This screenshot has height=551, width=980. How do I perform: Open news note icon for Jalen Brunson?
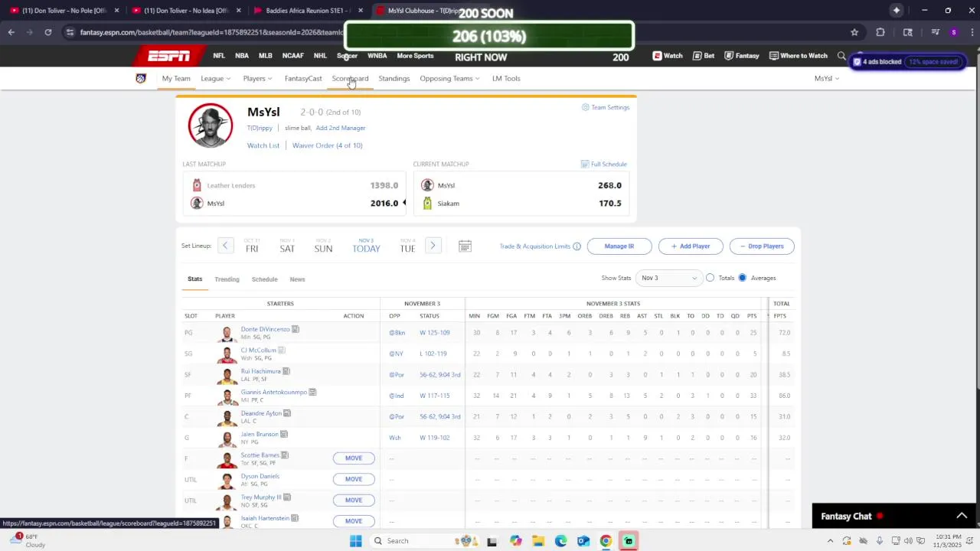(283, 434)
